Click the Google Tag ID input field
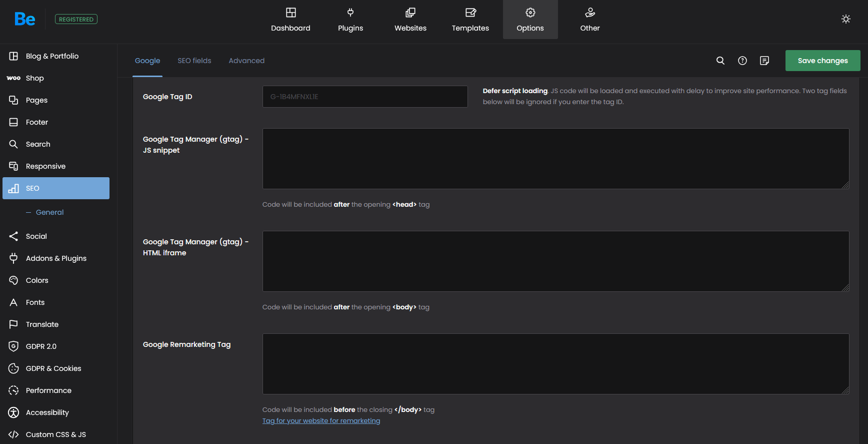The height and width of the screenshot is (444, 868). (365, 97)
